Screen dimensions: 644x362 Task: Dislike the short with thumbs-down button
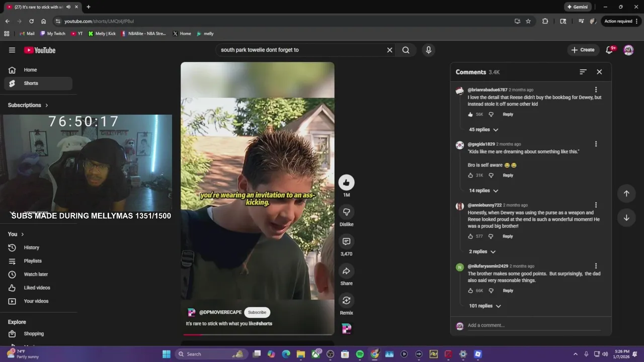pos(346,212)
